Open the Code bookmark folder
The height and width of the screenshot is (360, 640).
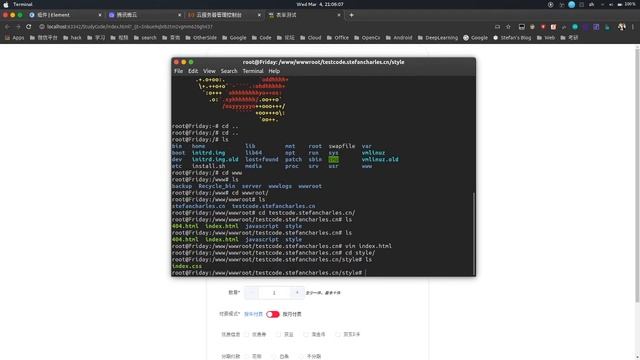coord(261,38)
